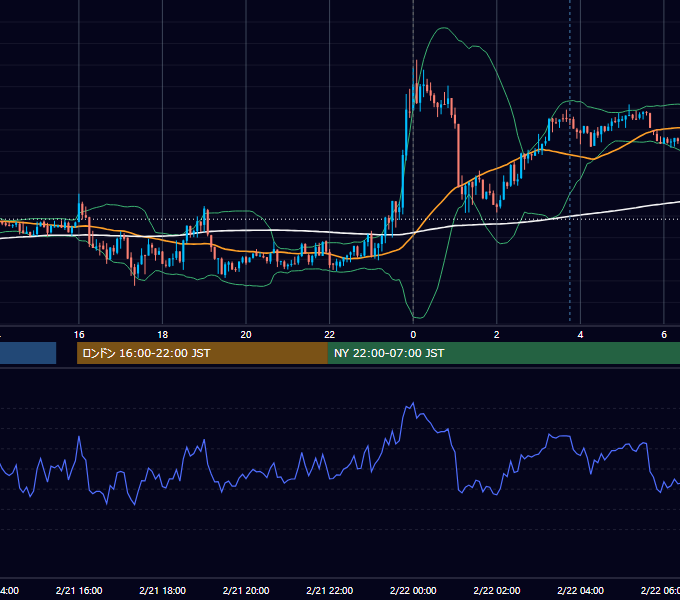680x600 pixels.
Task: Click the 6 hour axis label
Action: [x=664, y=335]
